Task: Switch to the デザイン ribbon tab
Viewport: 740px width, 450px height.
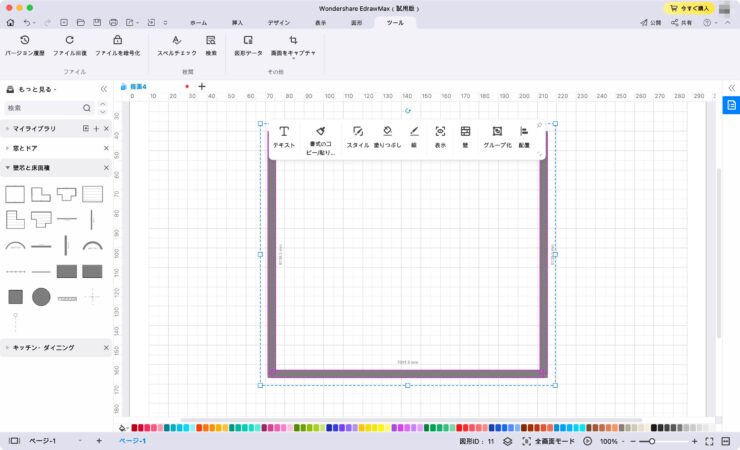Action: (279, 23)
